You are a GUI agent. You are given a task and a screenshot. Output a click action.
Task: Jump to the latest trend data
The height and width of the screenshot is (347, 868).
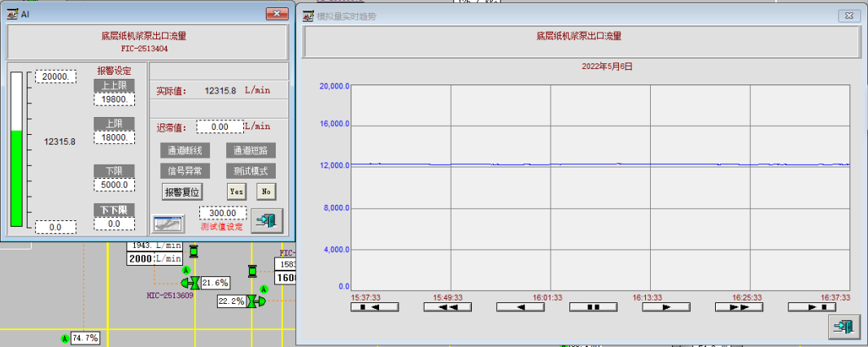click(x=812, y=307)
